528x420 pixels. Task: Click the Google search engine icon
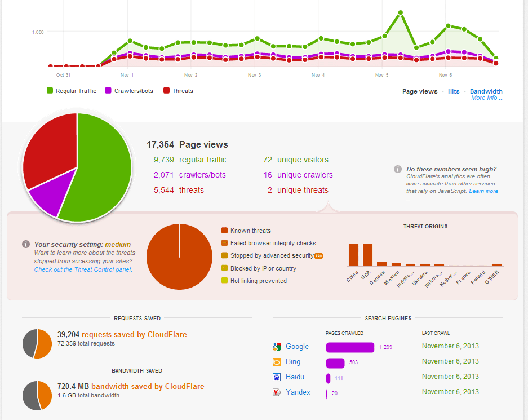[277, 347]
